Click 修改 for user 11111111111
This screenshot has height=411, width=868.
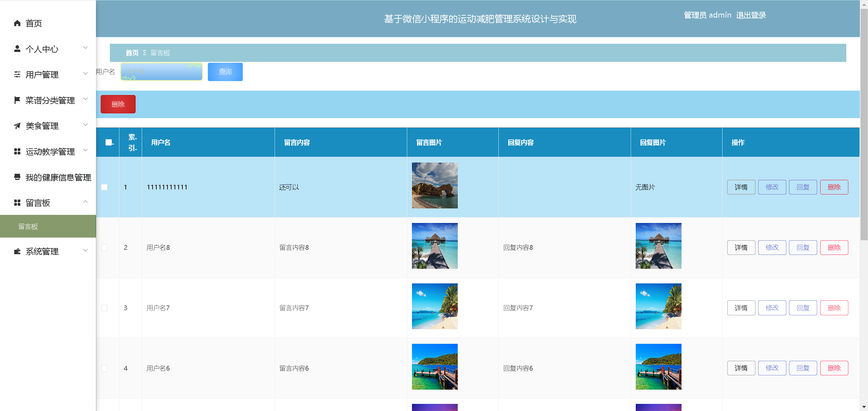click(772, 187)
